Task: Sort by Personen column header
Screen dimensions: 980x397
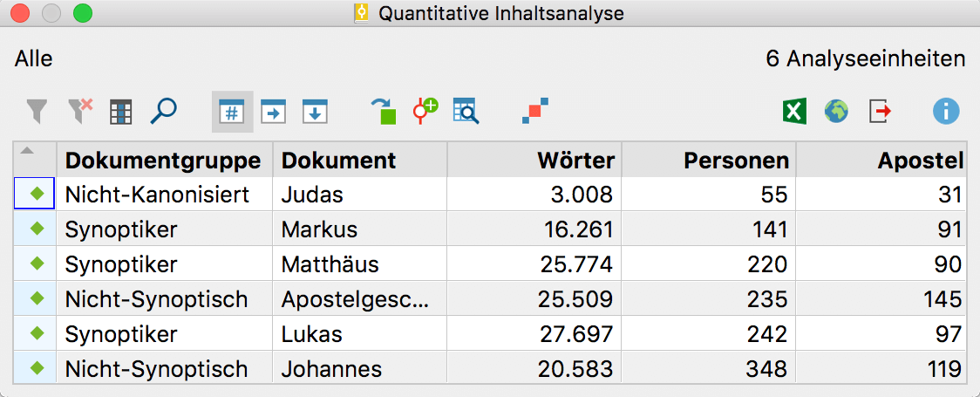Action: (x=708, y=160)
